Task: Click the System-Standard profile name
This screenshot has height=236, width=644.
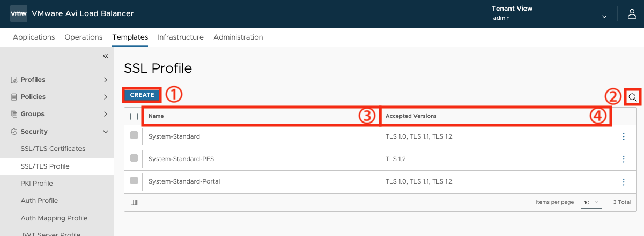Action: point(174,136)
